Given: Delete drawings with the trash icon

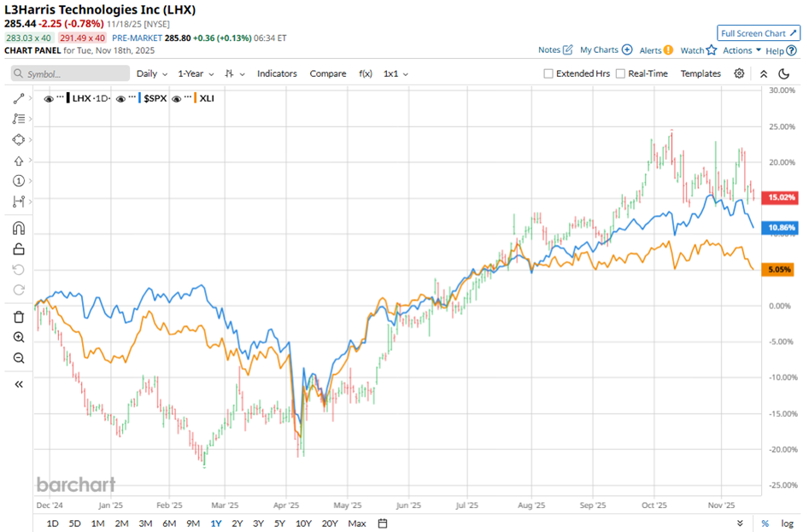Looking at the screenshot, I should 19,317.
